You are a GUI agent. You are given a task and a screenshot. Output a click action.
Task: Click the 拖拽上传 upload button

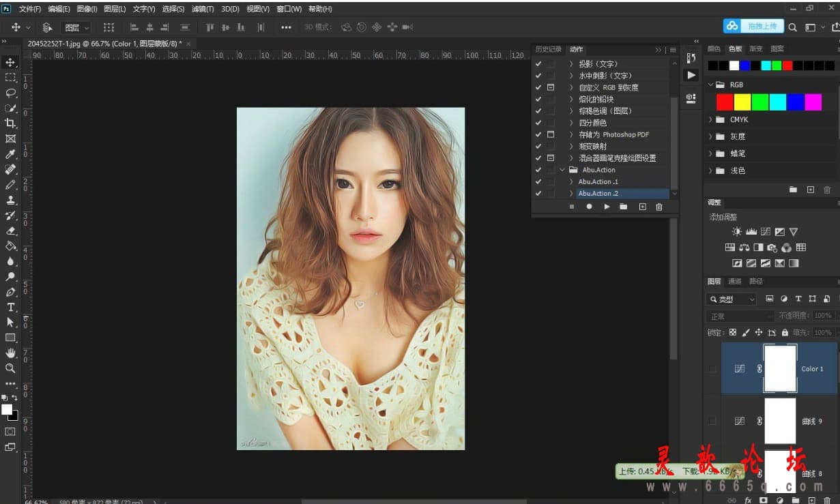753,26
